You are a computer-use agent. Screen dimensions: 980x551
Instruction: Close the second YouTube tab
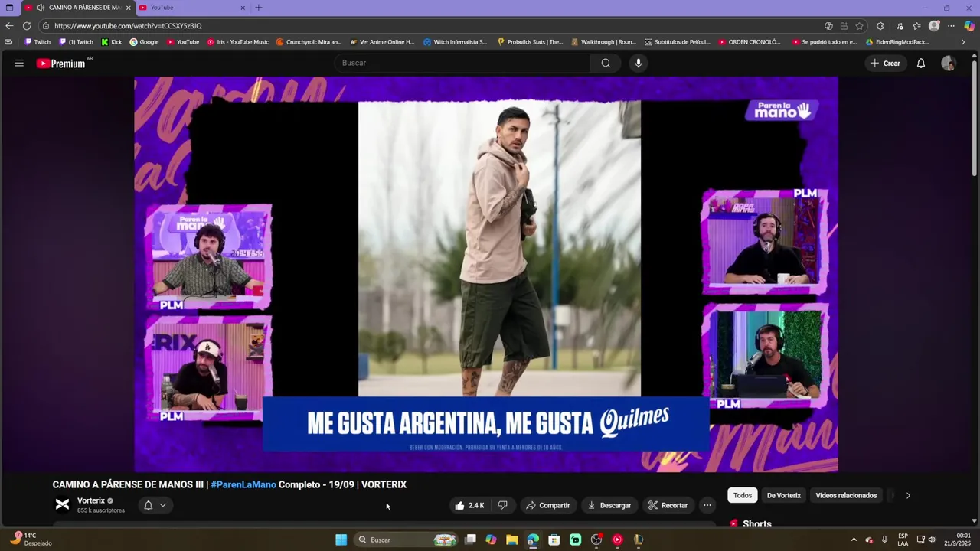click(x=243, y=8)
